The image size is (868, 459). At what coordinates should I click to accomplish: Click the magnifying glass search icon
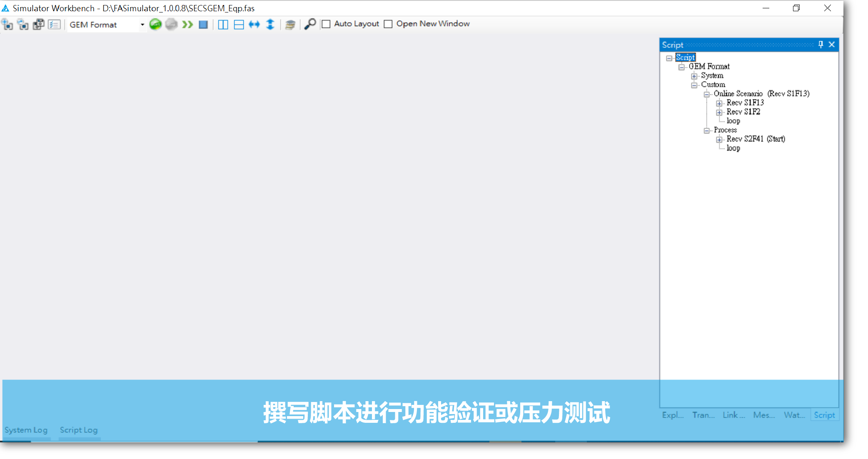pyautogui.click(x=310, y=24)
